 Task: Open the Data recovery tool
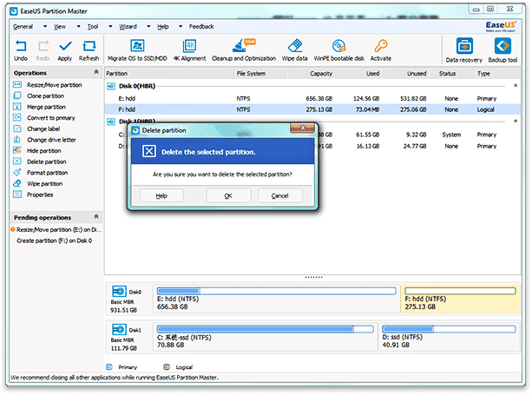(x=463, y=50)
